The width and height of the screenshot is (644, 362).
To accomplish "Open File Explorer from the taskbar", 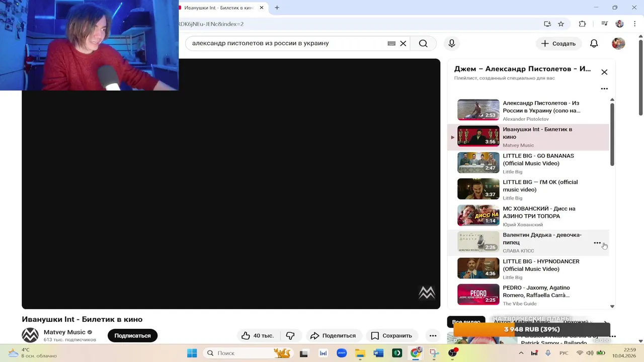I will 360,353.
